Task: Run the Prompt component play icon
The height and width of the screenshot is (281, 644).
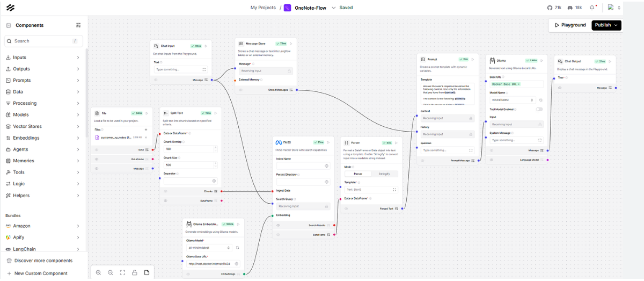Action: [474, 59]
